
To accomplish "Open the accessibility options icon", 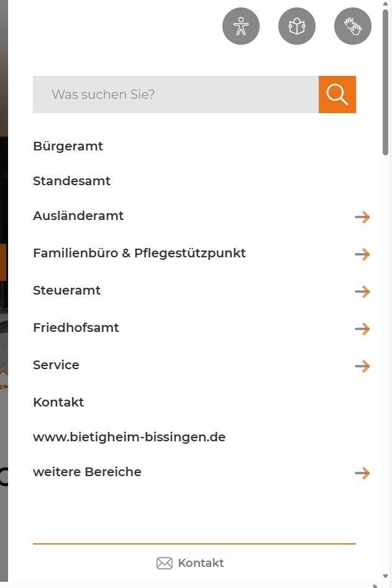I will point(241,26).
